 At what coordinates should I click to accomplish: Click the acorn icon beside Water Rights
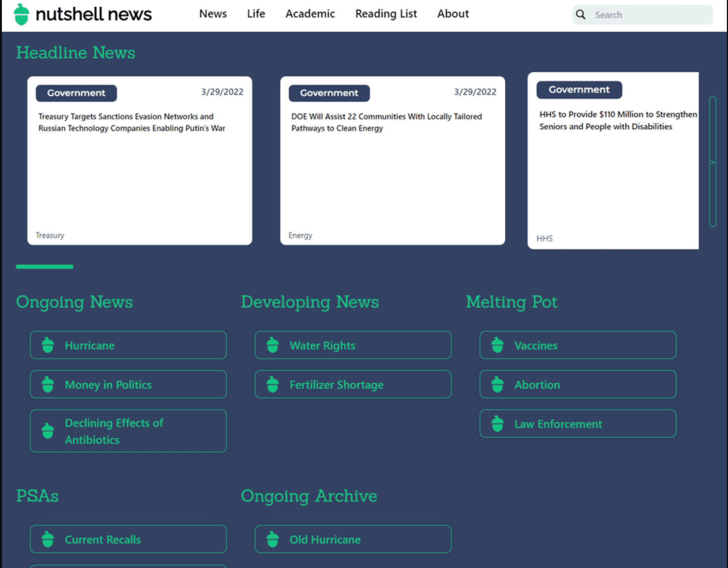pyautogui.click(x=272, y=345)
